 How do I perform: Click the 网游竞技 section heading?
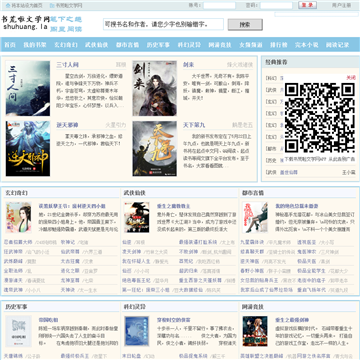point(253,306)
